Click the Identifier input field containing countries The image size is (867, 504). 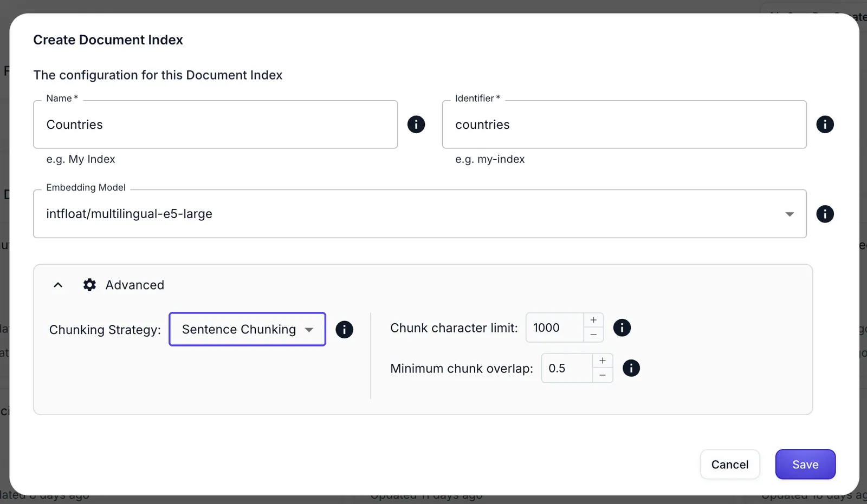tap(624, 125)
